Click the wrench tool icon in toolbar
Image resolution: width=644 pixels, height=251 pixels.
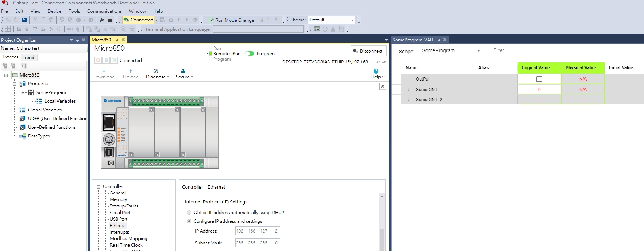click(x=102, y=20)
